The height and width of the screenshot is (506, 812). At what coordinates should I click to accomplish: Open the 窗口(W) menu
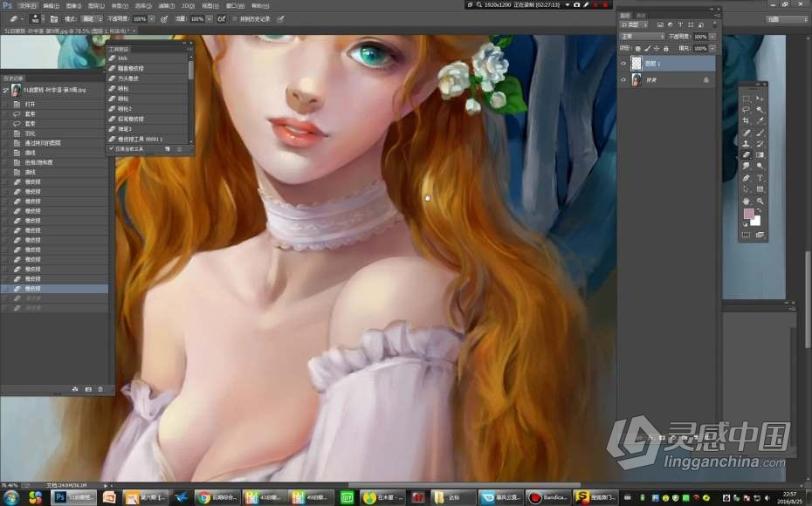click(235, 6)
